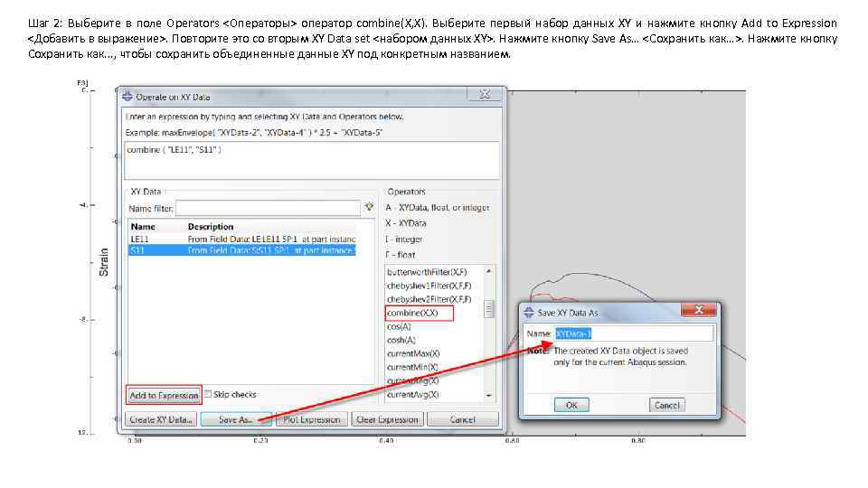This screenshot has height=488, width=868.
Task: Cancel the Save XY Data As dialog
Action: click(x=666, y=405)
